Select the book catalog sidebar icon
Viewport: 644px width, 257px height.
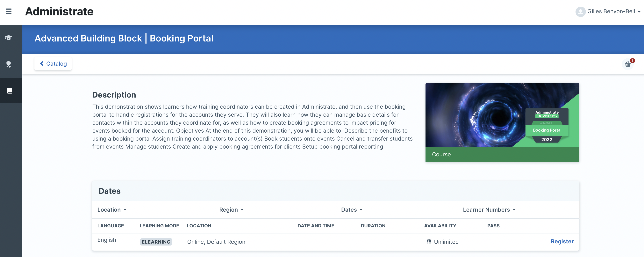click(9, 91)
